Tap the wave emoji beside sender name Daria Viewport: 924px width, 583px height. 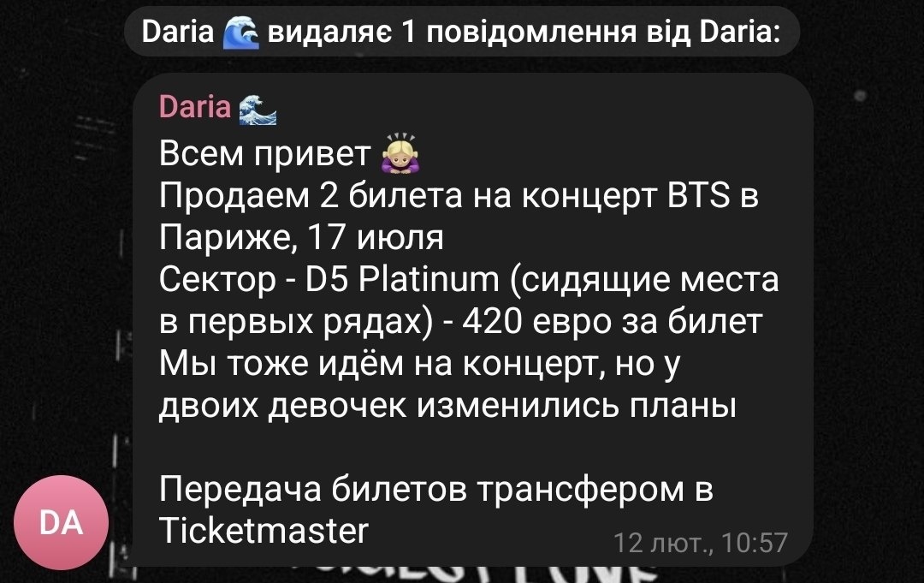[258, 110]
